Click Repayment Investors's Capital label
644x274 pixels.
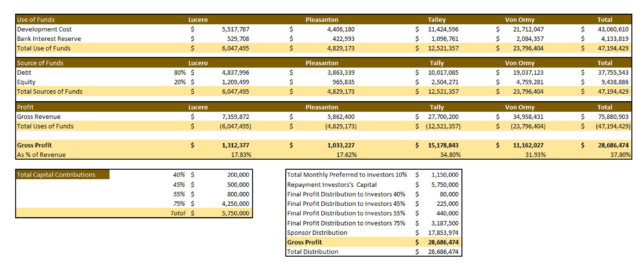coord(331,185)
